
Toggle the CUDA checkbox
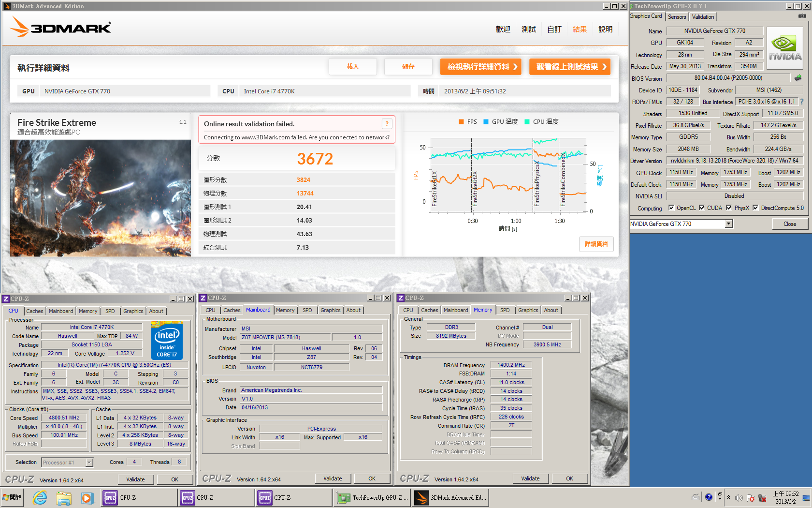[x=702, y=208]
